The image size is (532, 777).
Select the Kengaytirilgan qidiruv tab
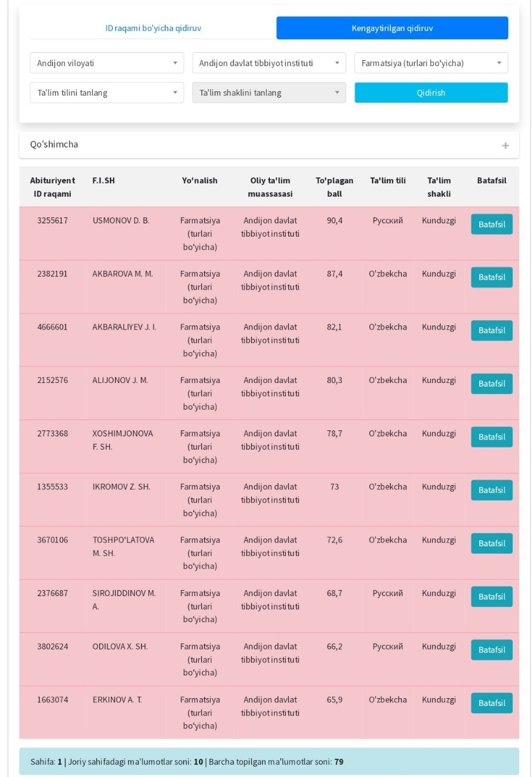click(392, 28)
